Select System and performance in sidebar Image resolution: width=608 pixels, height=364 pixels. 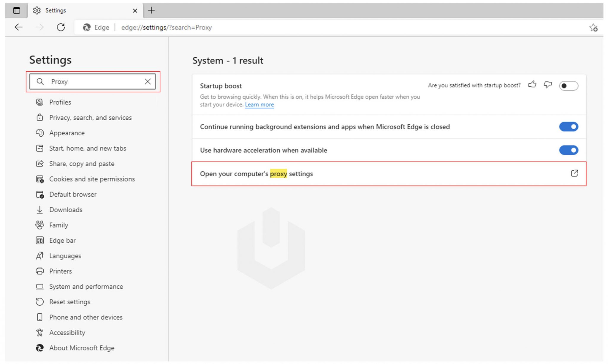pos(86,286)
